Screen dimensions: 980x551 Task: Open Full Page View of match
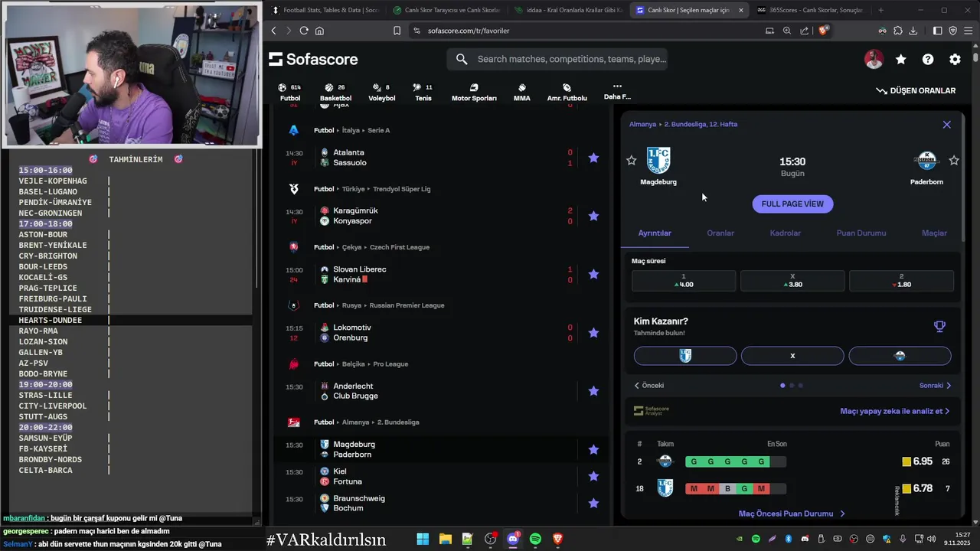click(x=792, y=204)
